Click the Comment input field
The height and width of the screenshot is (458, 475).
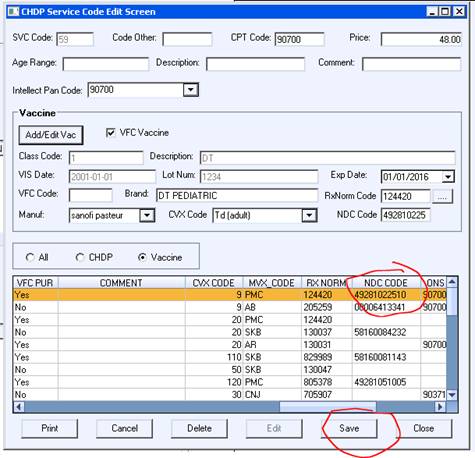(x=411, y=64)
